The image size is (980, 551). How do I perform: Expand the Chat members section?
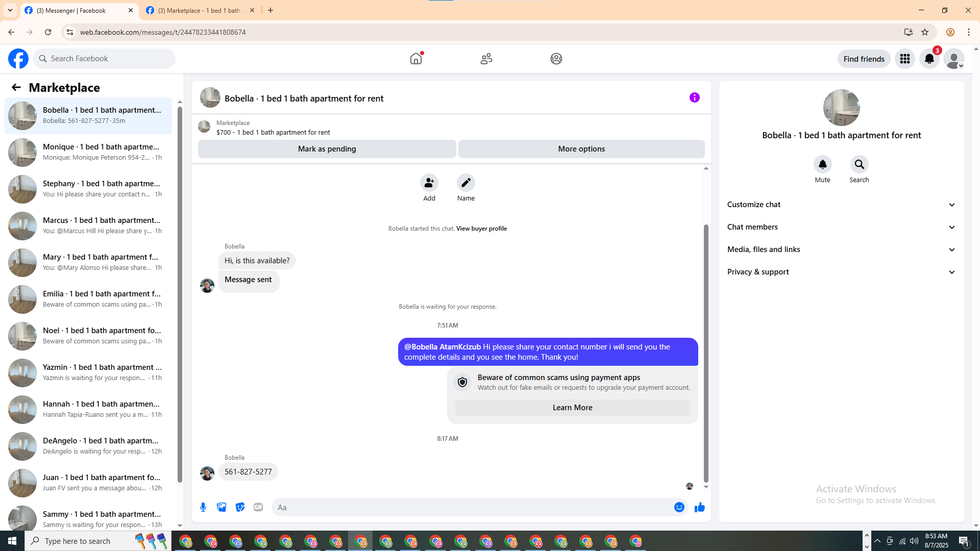[x=842, y=227]
